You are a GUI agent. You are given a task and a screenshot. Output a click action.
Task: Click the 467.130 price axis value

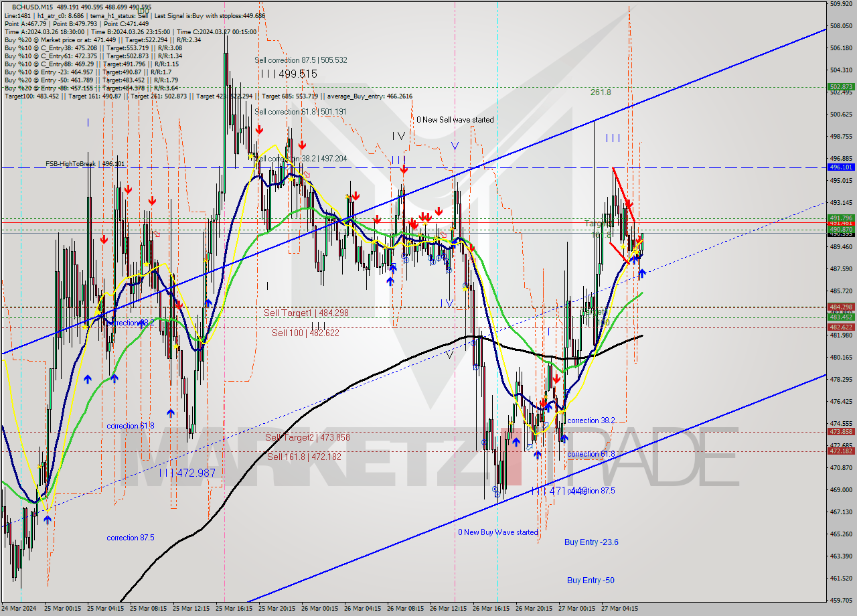tap(841, 512)
